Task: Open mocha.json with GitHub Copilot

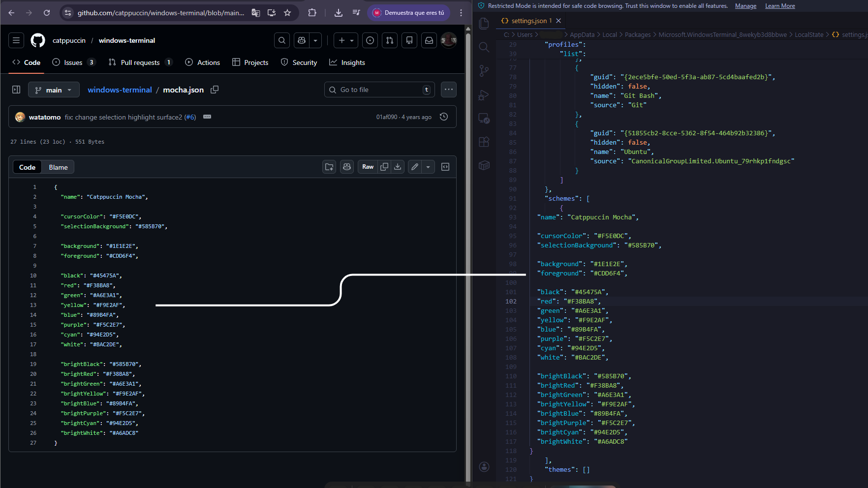Action: pos(347,167)
